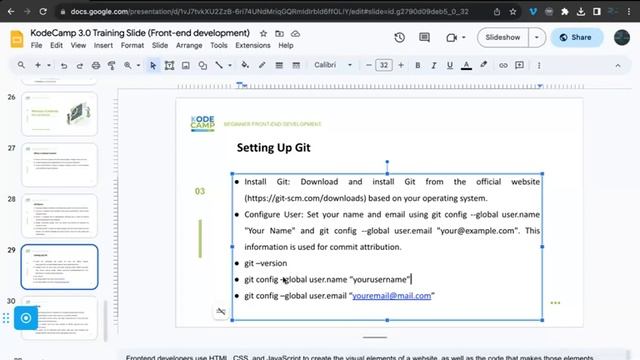Image resolution: width=640 pixels, height=360 pixels.
Task: Open the Help menu
Action: click(x=286, y=45)
